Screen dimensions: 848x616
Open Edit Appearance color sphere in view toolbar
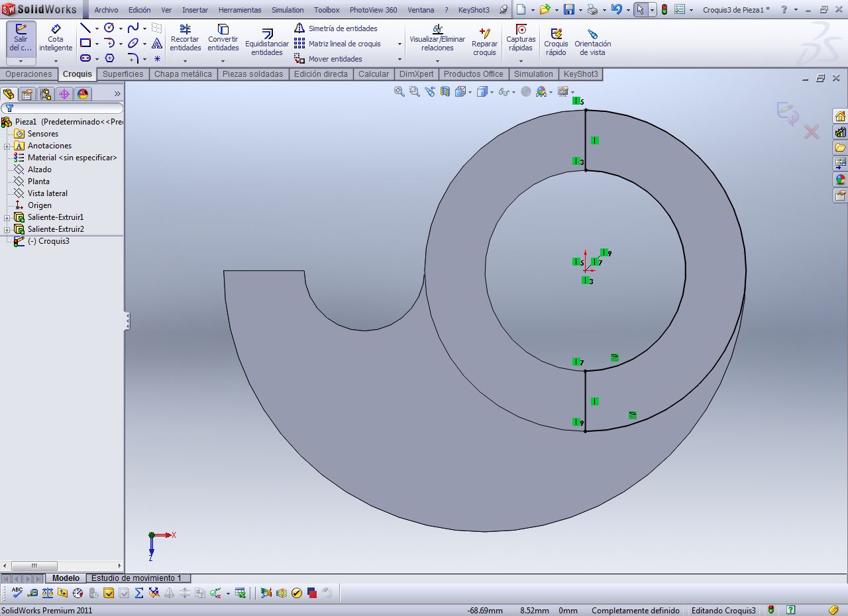(541, 91)
